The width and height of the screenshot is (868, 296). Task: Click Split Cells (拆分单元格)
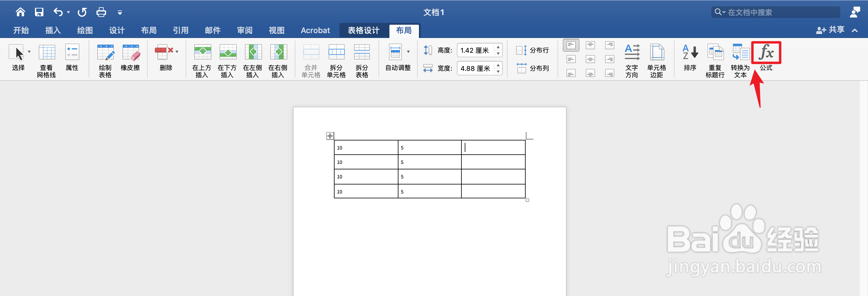pos(336,61)
